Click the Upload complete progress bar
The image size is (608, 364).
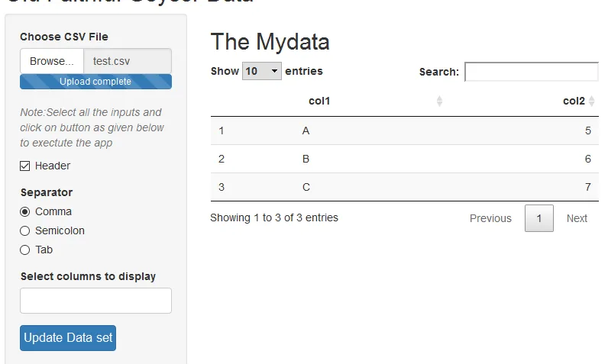95,82
